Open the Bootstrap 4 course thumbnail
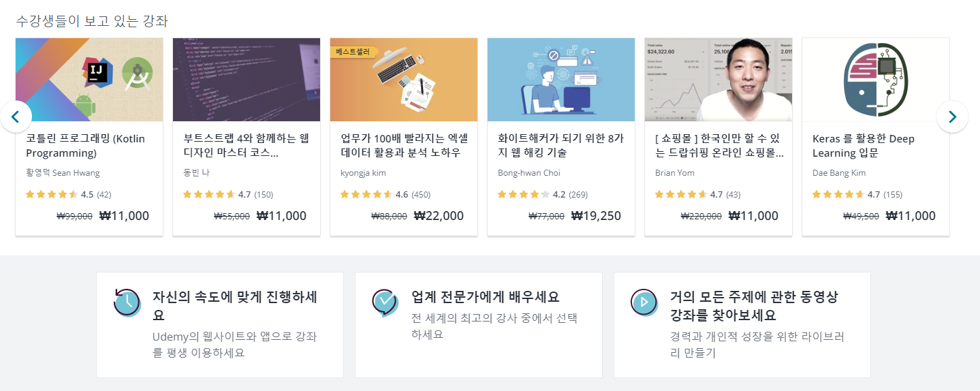The width and height of the screenshot is (980, 391). pyautogui.click(x=247, y=80)
